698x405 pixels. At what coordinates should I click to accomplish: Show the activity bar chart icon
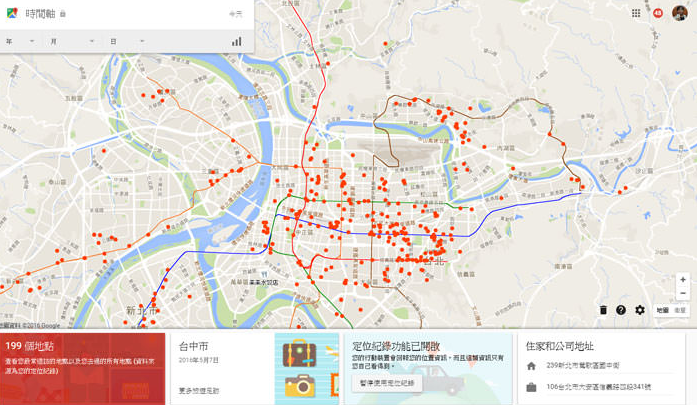(237, 41)
